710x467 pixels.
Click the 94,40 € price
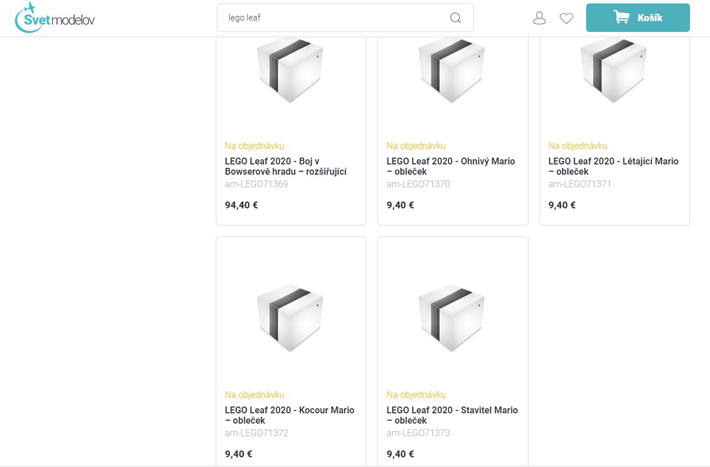[241, 205]
